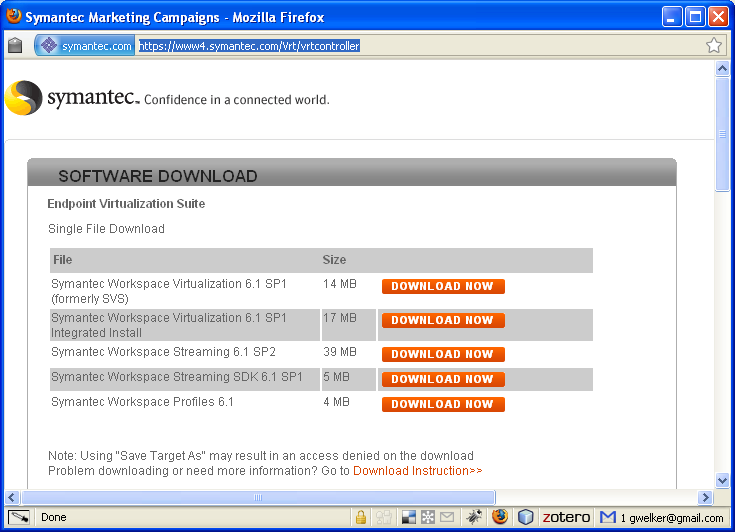Image resolution: width=735 pixels, height=532 pixels.
Task: Click the gwelker@gmail.com notifier text
Action: pos(672,518)
